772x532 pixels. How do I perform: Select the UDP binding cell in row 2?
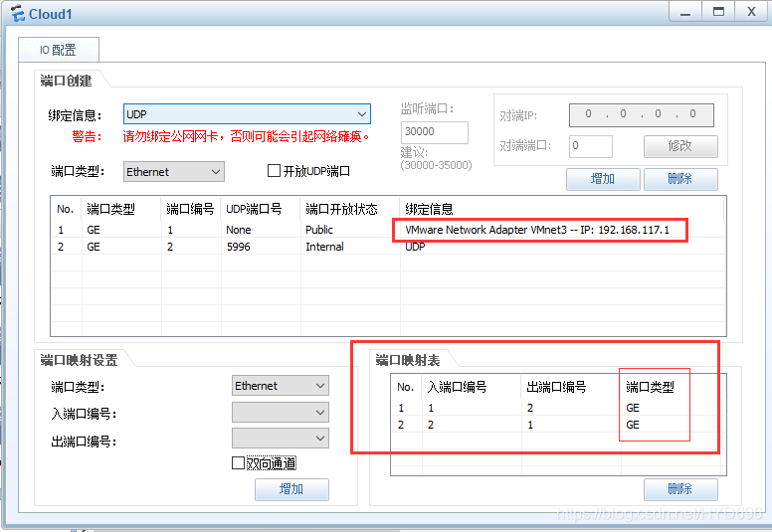(415, 247)
